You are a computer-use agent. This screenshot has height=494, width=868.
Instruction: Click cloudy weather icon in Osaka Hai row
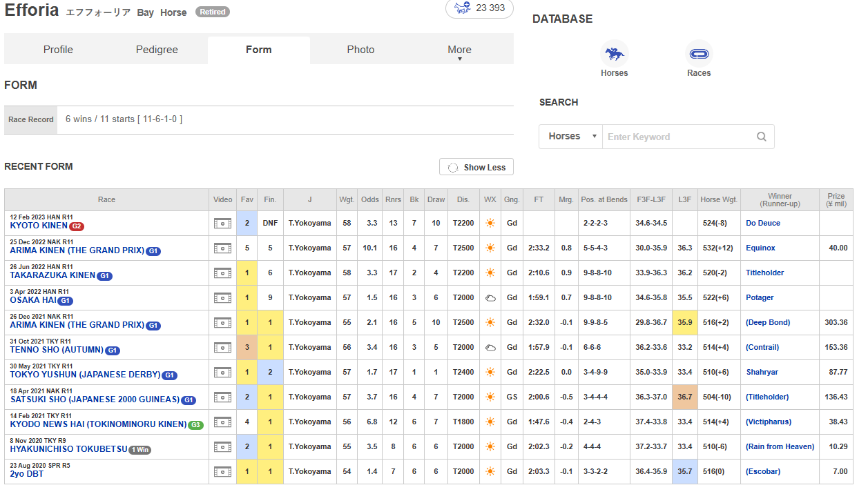click(x=490, y=298)
